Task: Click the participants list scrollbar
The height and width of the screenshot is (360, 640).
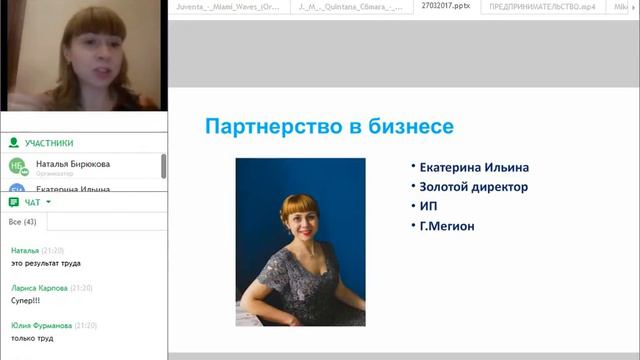Action: tap(164, 166)
